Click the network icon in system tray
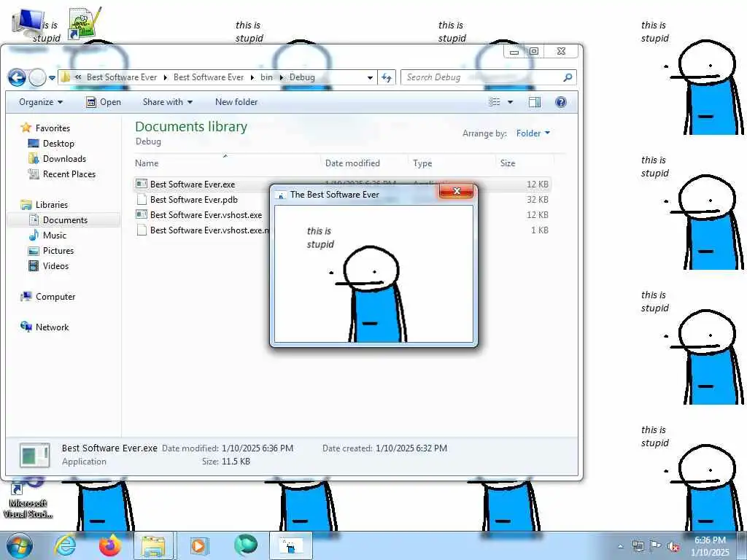The width and height of the screenshot is (747, 560). 638,546
